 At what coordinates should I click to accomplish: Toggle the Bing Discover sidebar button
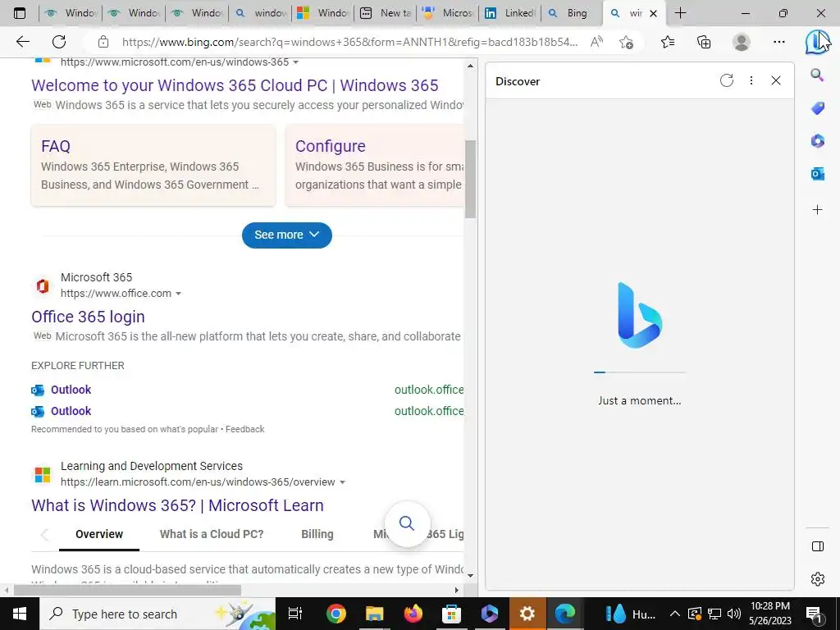(818, 42)
